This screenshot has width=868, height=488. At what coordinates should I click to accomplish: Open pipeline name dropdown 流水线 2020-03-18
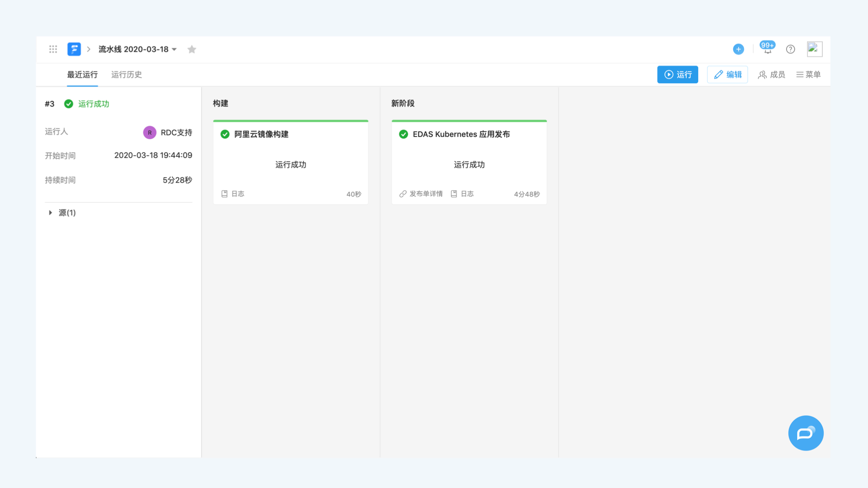point(137,49)
